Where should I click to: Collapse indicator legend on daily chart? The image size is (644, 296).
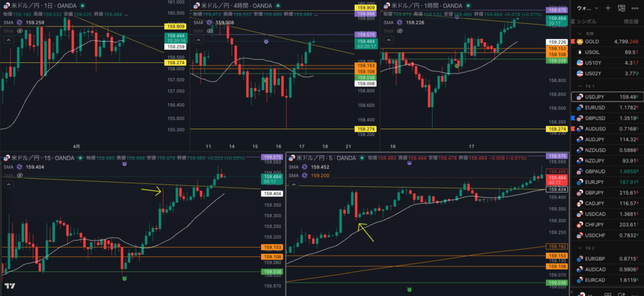tap(9, 39)
